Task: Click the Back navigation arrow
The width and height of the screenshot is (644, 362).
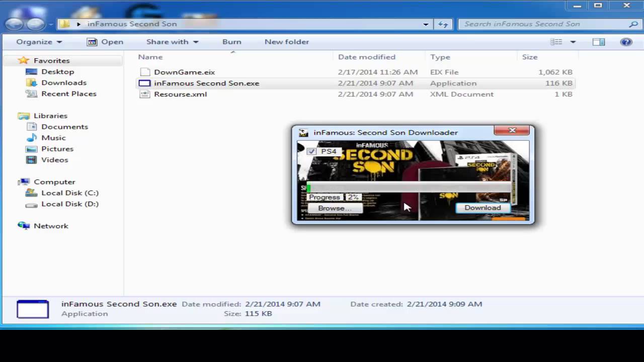Action: 15,24
